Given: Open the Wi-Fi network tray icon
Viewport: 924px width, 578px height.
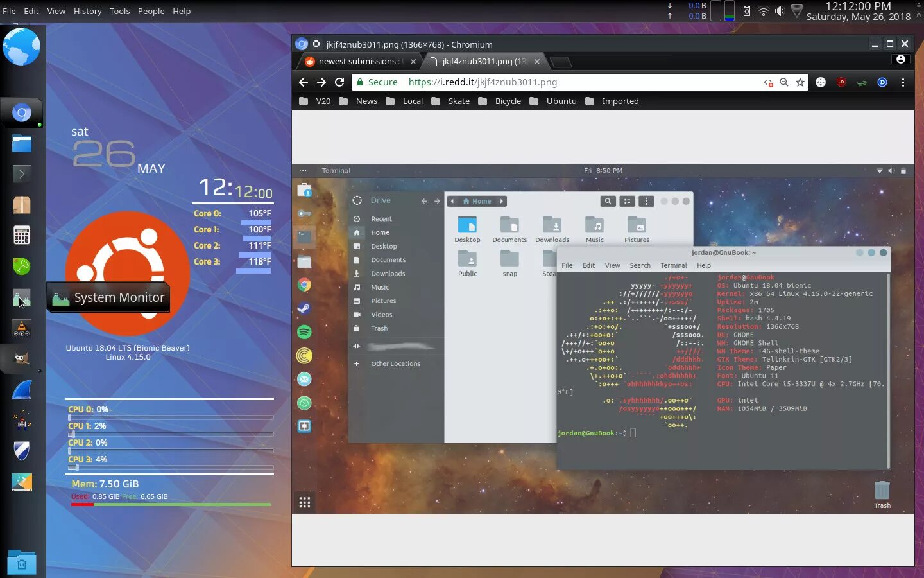Looking at the screenshot, I should [x=763, y=11].
